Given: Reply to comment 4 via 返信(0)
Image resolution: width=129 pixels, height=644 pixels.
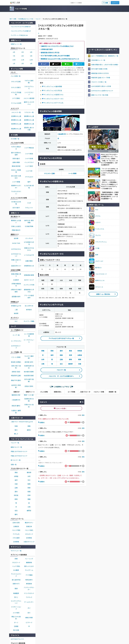Looking at the screenshot, I should pos(41,435).
